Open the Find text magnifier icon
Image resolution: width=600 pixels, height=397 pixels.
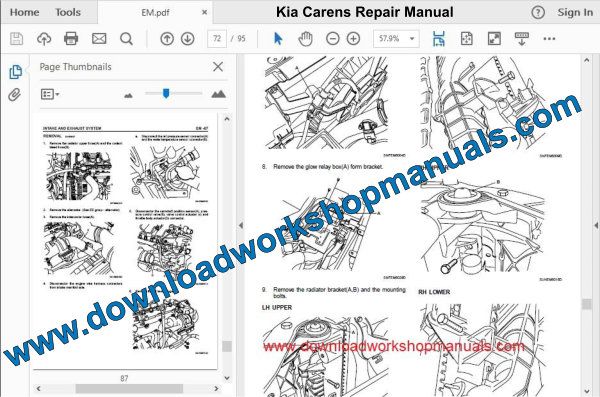tap(126, 39)
